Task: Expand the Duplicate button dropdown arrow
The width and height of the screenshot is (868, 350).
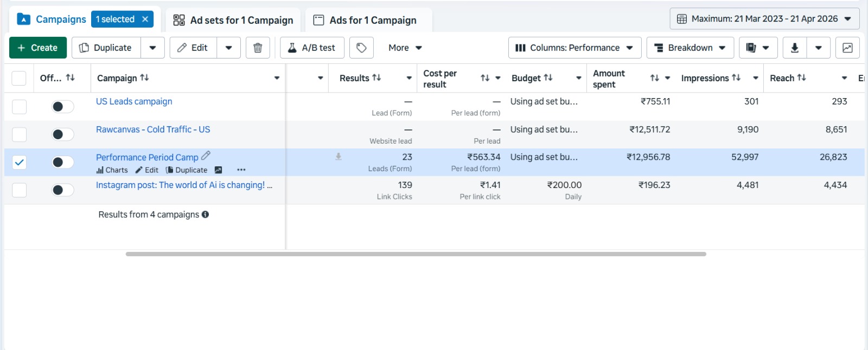Action: pos(153,48)
